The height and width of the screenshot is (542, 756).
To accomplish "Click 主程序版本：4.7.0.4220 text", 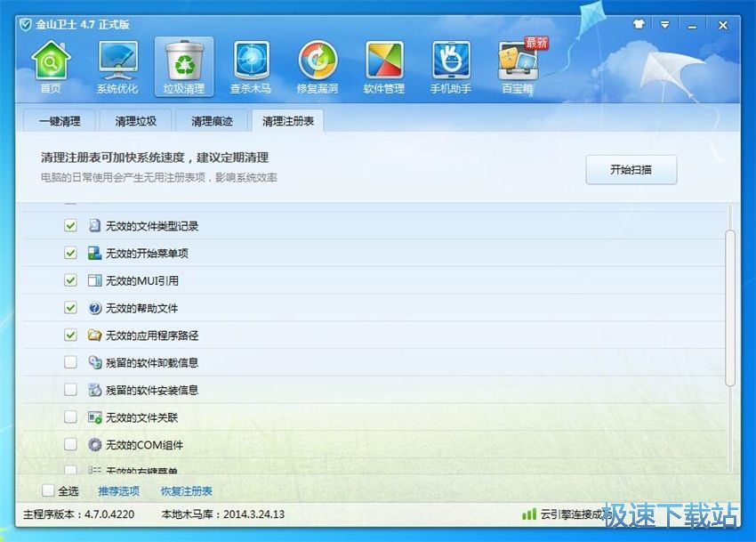I will [78, 514].
